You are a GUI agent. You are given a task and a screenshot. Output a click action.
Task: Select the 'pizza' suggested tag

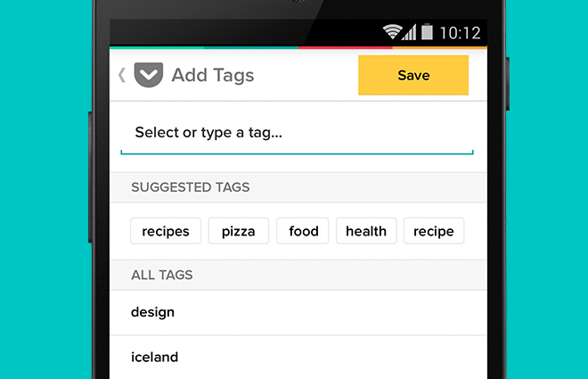pos(239,231)
